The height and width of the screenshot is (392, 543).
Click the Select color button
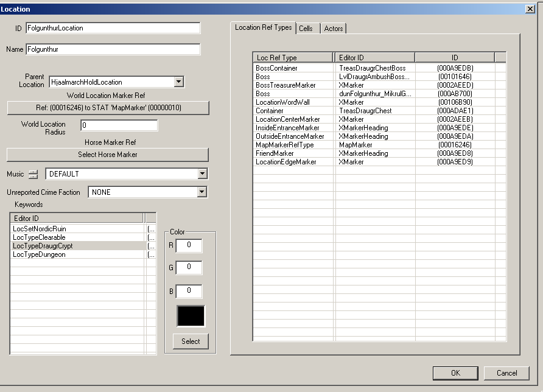[191, 341]
